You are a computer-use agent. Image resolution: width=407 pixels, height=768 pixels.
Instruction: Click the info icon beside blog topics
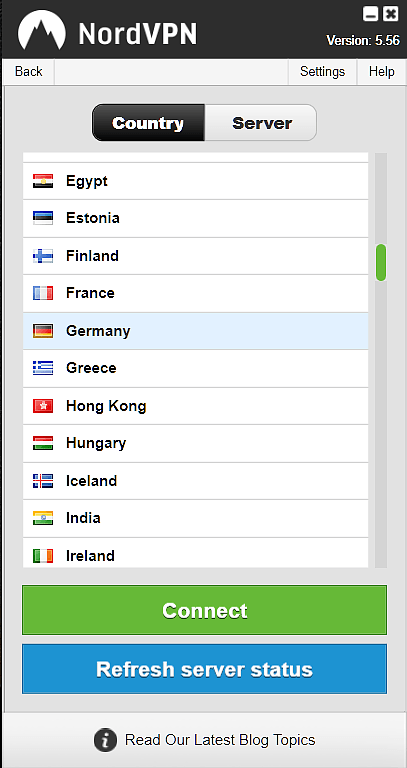pyautogui.click(x=105, y=740)
